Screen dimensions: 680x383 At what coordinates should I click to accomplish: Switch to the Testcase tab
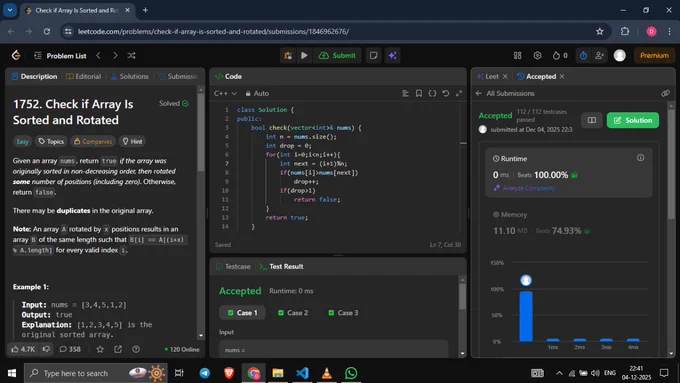point(233,266)
